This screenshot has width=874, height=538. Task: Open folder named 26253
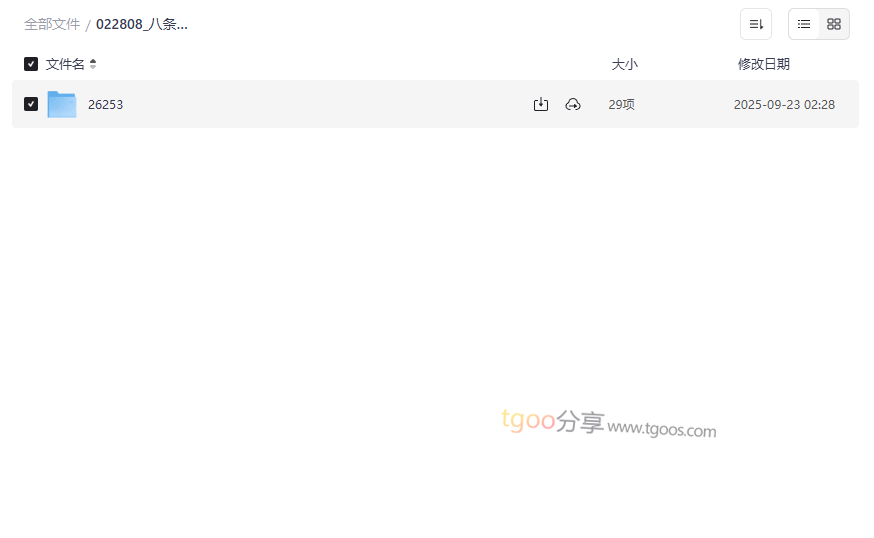point(105,105)
